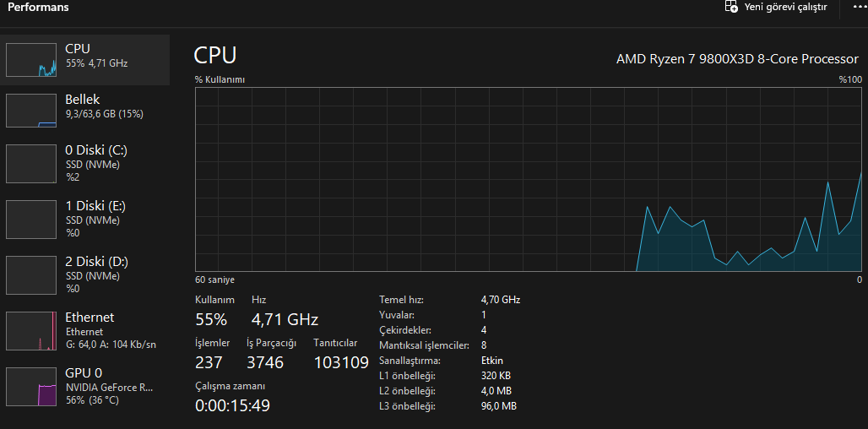The height and width of the screenshot is (429, 868).
Task: Click the '4,71 GHz' large speed value
Action: point(285,319)
